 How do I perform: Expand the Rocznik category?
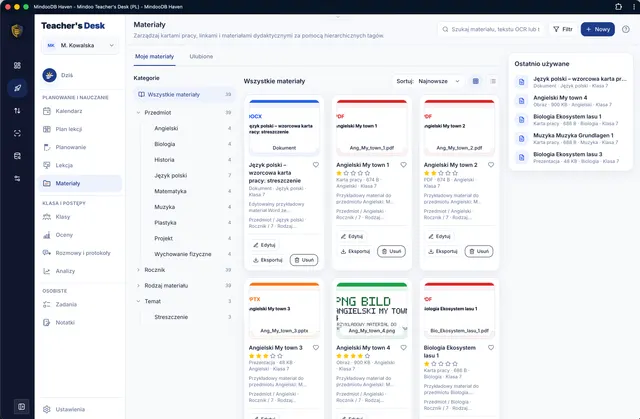(x=138, y=270)
